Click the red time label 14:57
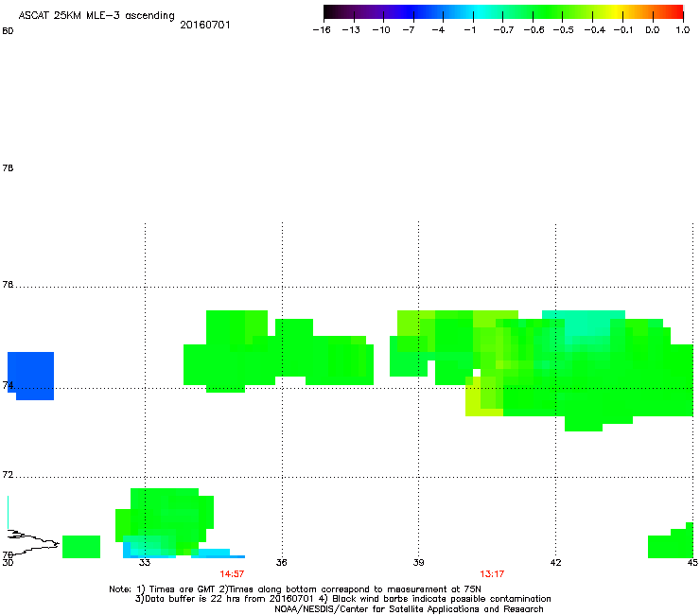This screenshot has width=700, height=615. pyautogui.click(x=232, y=574)
